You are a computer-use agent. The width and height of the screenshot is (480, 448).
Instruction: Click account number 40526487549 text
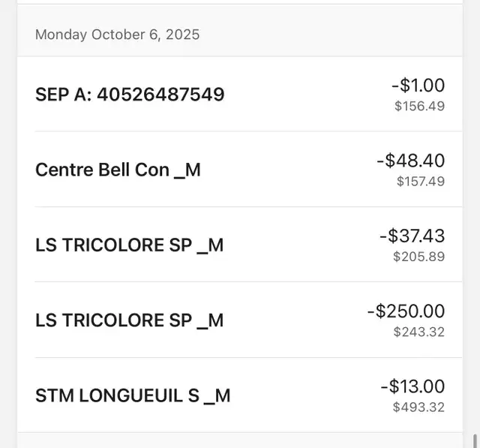click(x=160, y=95)
